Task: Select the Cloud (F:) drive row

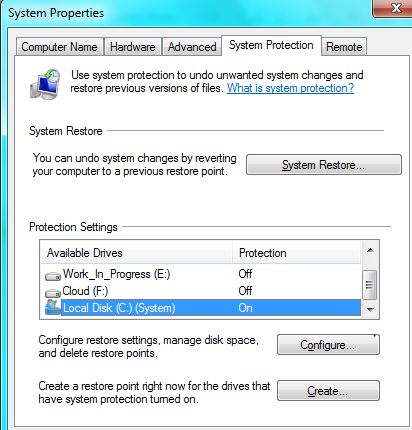Action: pyautogui.click(x=201, y=291)
